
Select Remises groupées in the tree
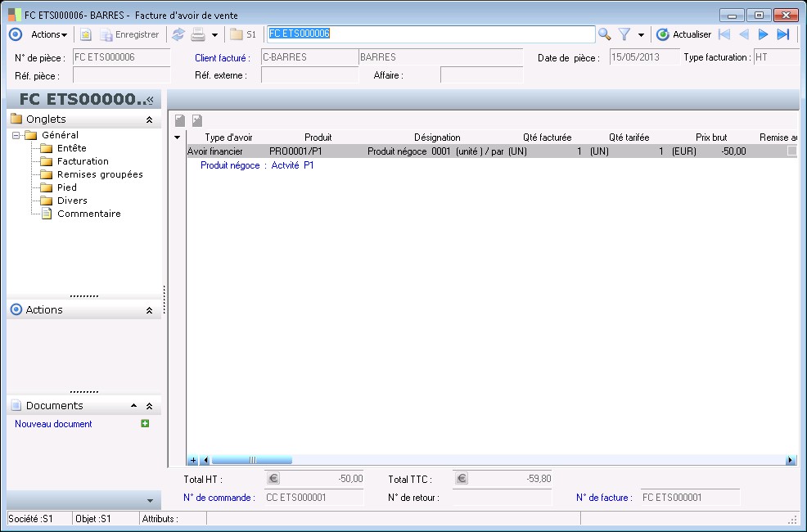[x=100, y=174]
